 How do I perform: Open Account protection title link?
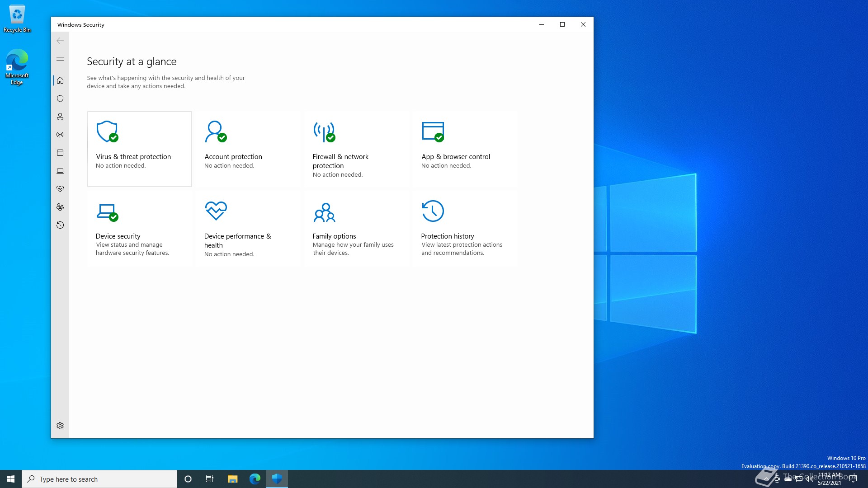point(233,157)
